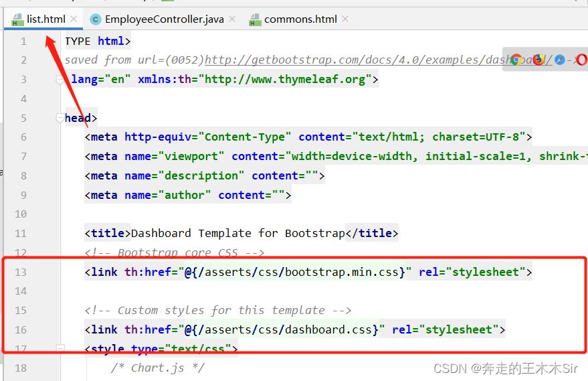The image size is (588, 381).
Task: Open page in Safari browser icon
Action: tap(560, 60)
